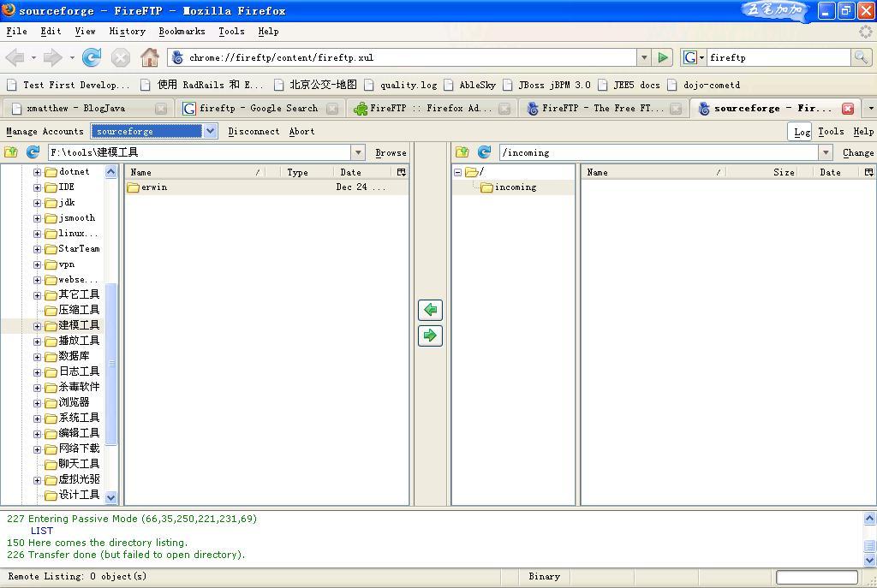The width and height of the screenshot is (877, 588).
Task: Click Manage Accounts
Action: tap(45, 131)
